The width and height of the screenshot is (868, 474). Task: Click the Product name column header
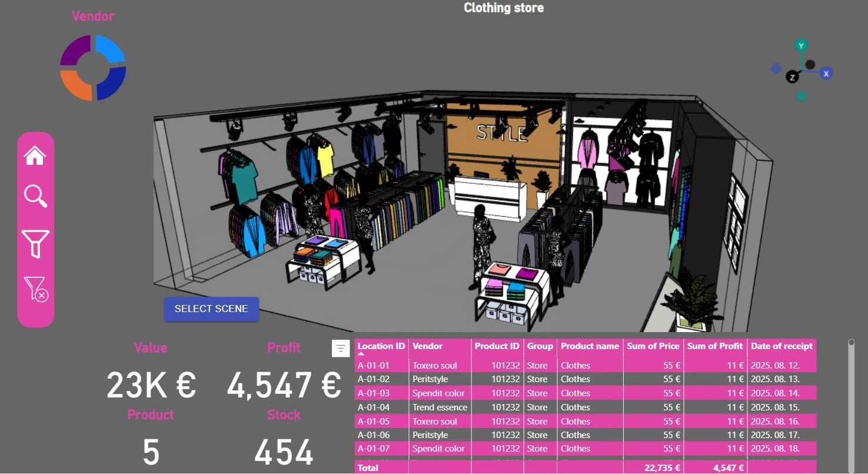(x=590, y=346)
